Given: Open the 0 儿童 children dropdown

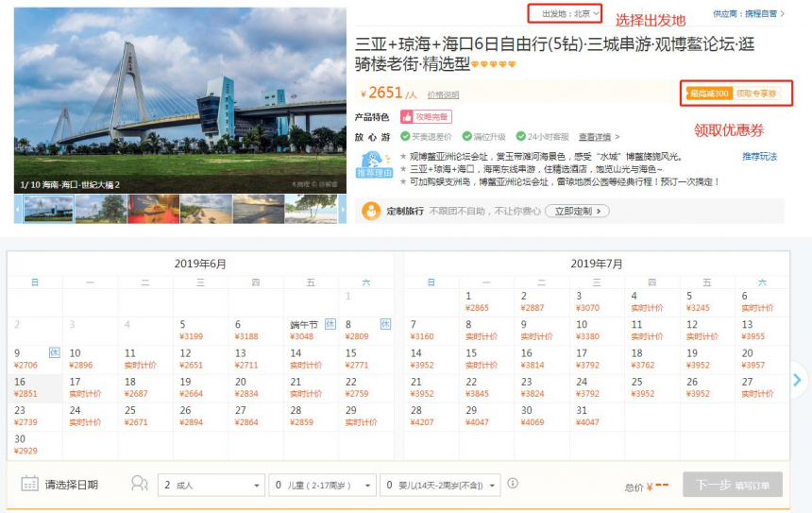Looking at the screenshot, I should click(x=322, y=485).
